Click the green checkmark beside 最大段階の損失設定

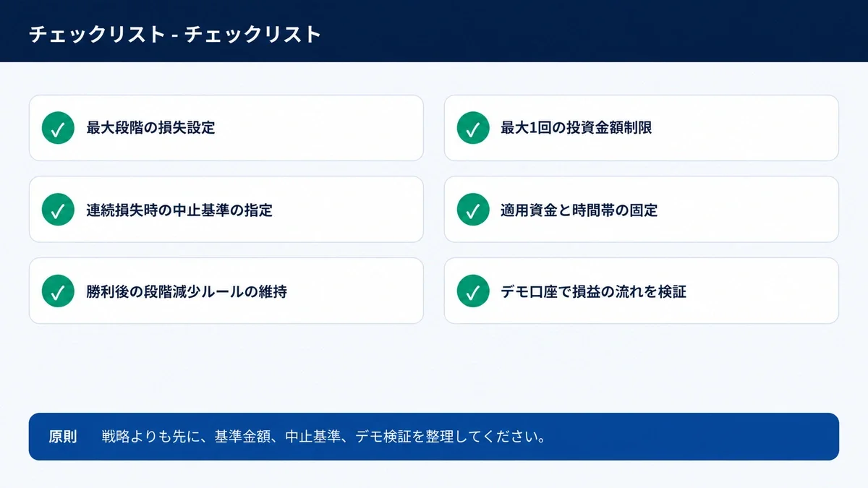coord(59,128)
